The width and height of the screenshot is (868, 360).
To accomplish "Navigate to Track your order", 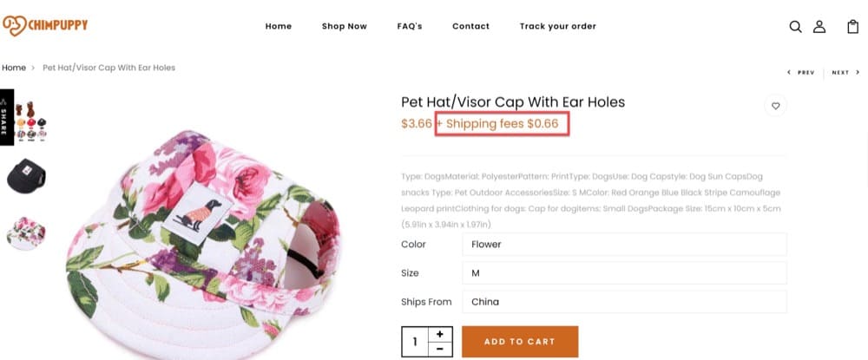I will coord(557,26).
